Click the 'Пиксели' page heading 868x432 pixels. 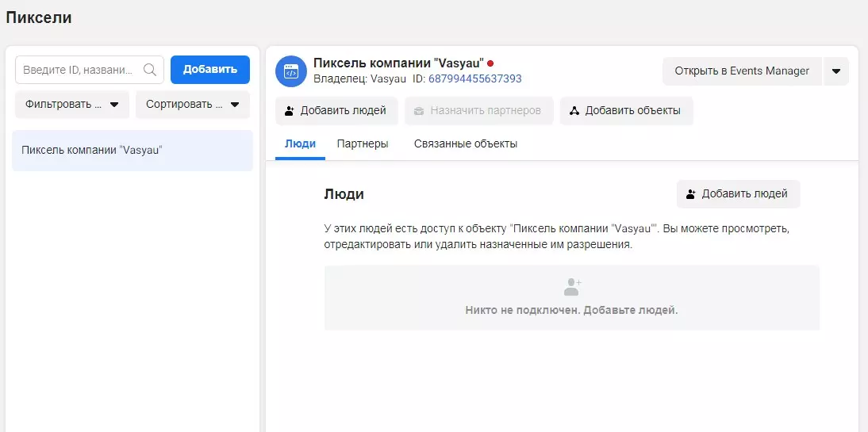coord(39,17)
